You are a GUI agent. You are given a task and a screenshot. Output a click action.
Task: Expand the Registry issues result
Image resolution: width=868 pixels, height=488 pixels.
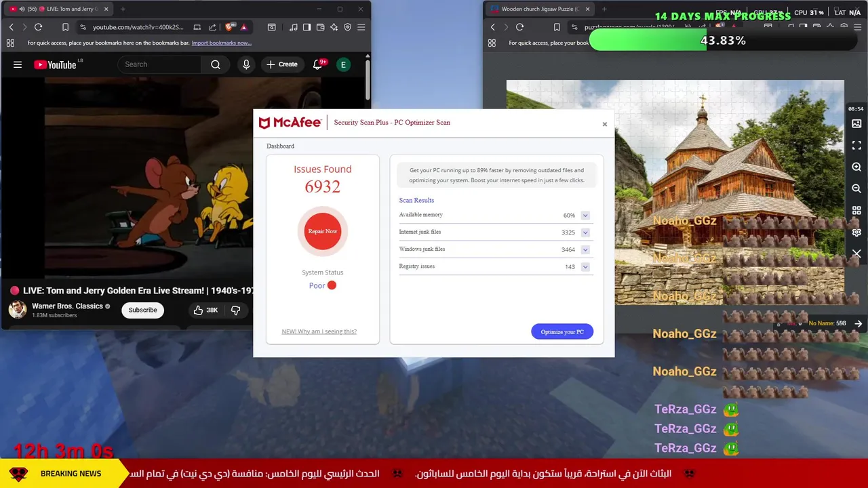[585, 267]
